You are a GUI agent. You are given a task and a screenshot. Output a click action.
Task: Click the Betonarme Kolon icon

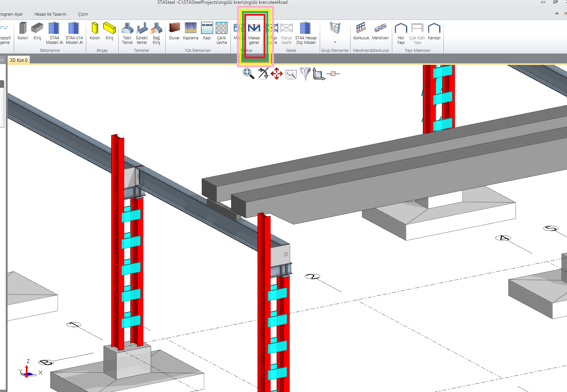23,31
